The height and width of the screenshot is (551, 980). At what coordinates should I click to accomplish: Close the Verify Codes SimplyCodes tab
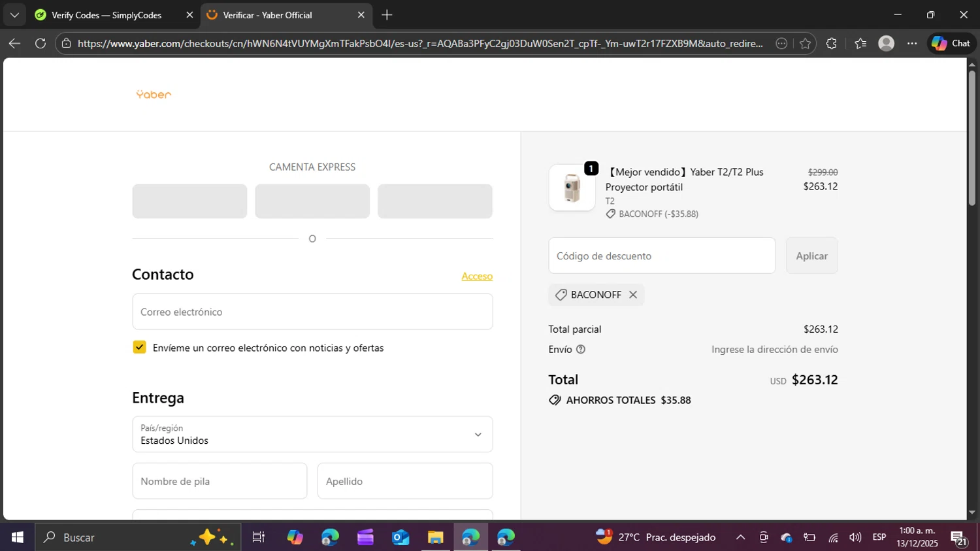[189, 15]
